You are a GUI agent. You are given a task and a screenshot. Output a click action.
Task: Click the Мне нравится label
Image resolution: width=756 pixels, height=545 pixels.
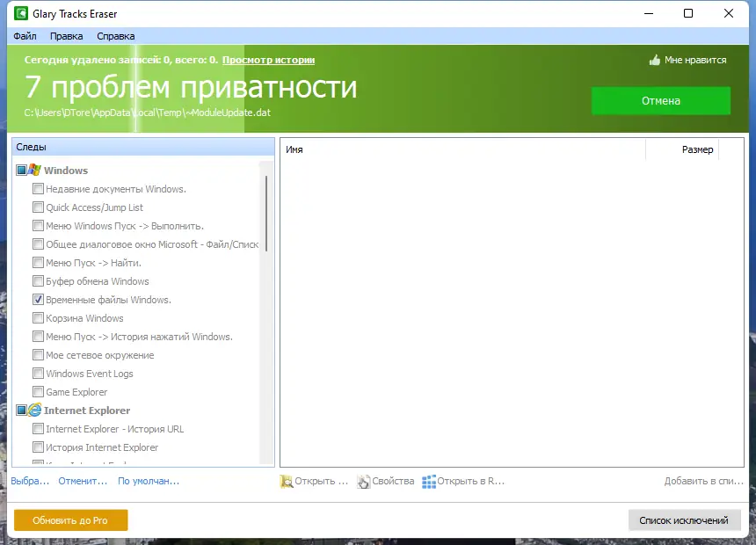[x=695, y=60]
